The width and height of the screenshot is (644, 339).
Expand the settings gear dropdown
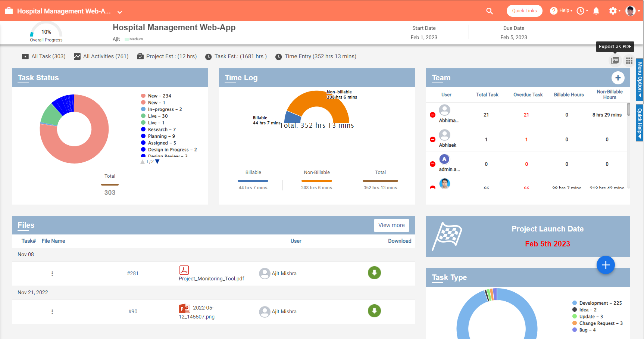pos(615,11)
